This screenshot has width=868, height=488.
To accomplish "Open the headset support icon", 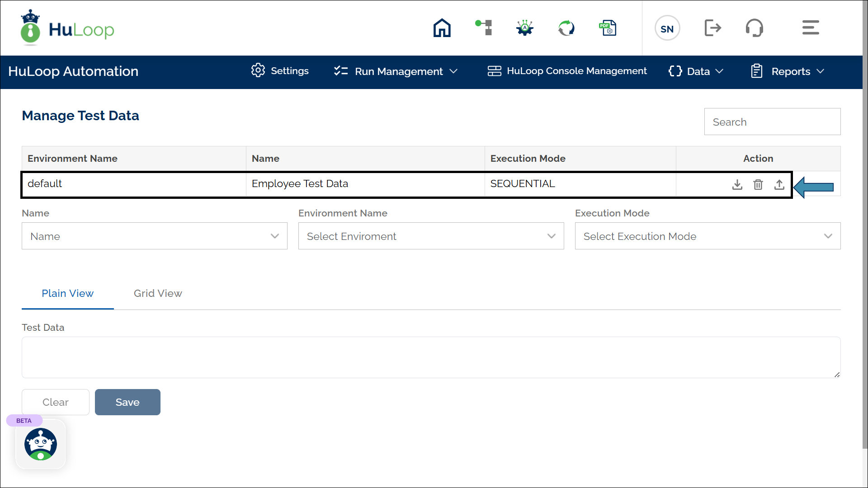I will [x=754, y=28].
